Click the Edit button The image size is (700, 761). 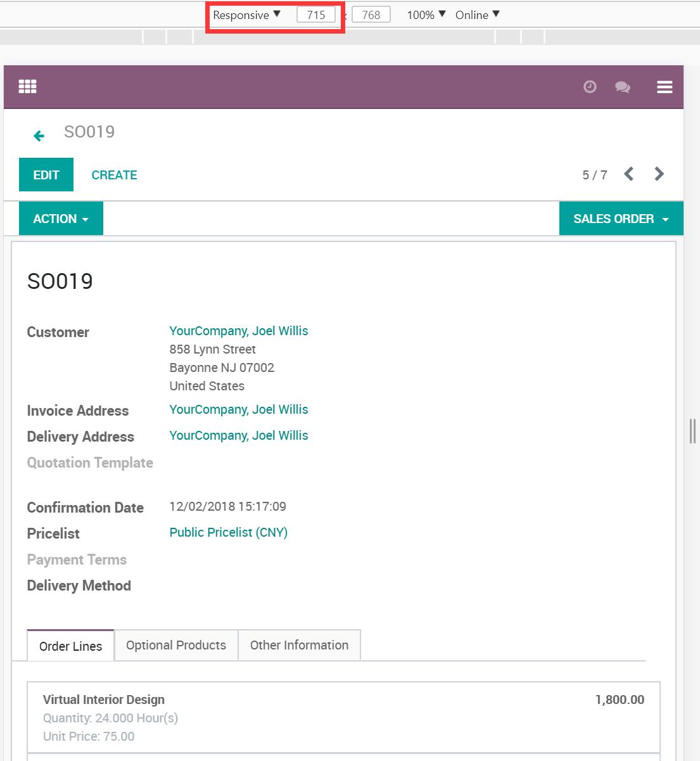tap(46, 175)
